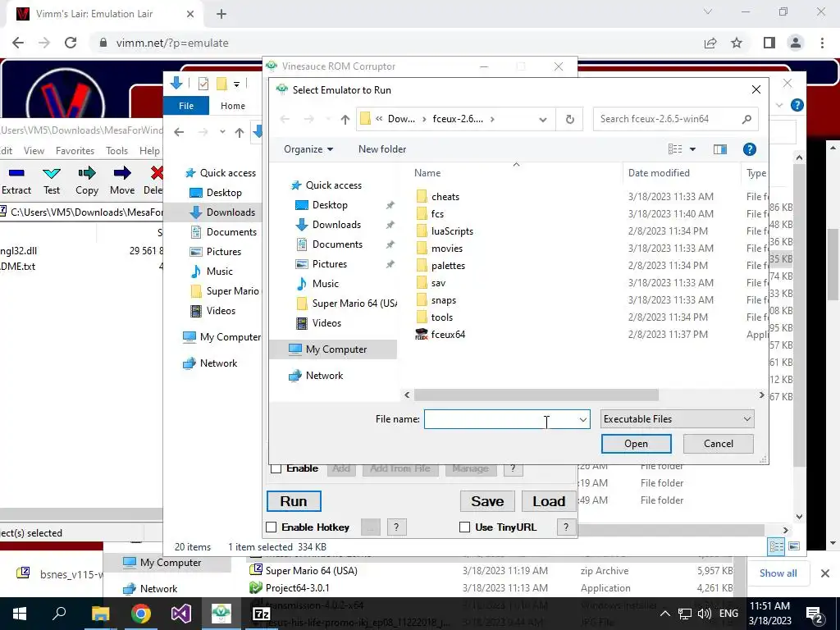The image size is (840, 630).
Task: Cancel the Select Emulator dialog
Action: (x=719, y=444)
